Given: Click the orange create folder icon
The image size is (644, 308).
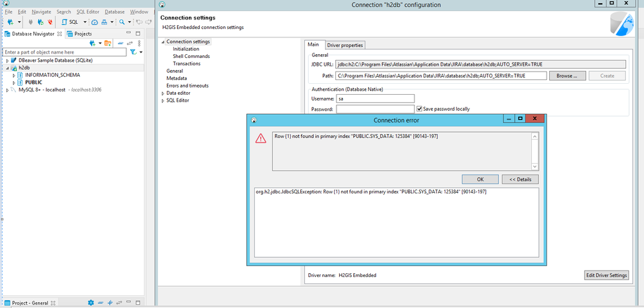Looking at the screenshot, I should click(x=108, y=43).
